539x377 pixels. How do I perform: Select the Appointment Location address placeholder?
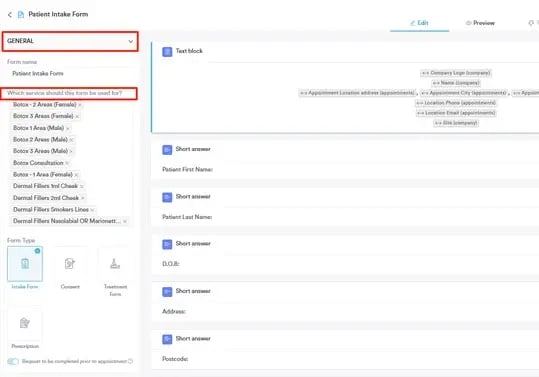pyautogui.click(x=358, y=93)
